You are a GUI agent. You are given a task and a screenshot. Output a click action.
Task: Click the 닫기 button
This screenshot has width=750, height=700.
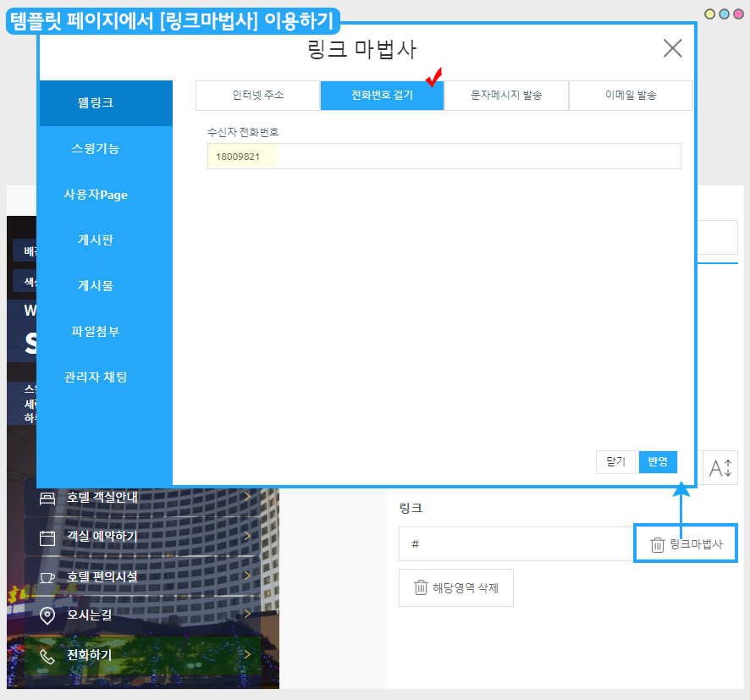[615, 461]
